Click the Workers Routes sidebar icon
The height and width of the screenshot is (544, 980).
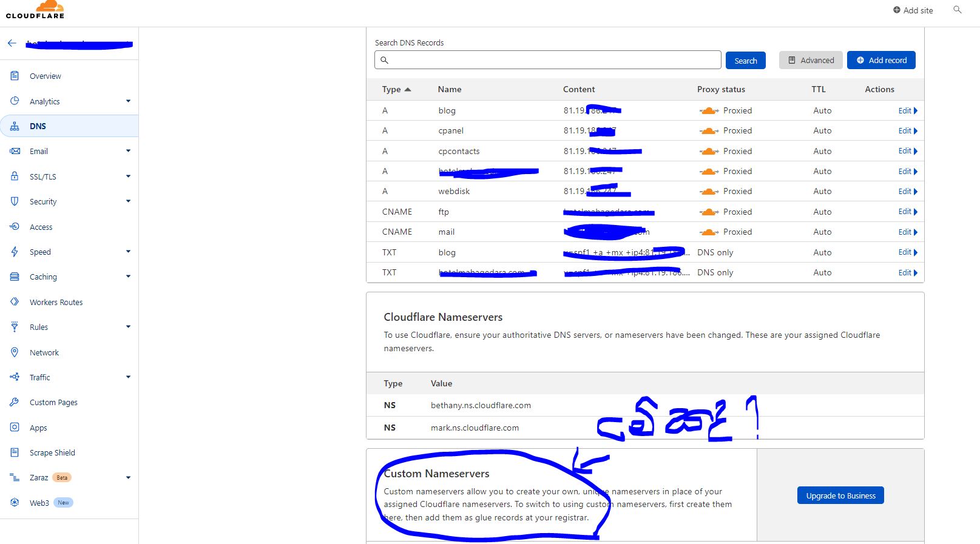[x=15, y=301]
